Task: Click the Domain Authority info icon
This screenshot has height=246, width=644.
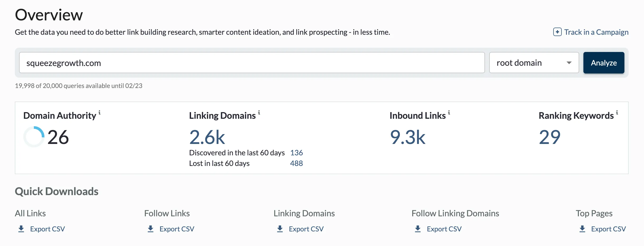Action: click(99, 113)
